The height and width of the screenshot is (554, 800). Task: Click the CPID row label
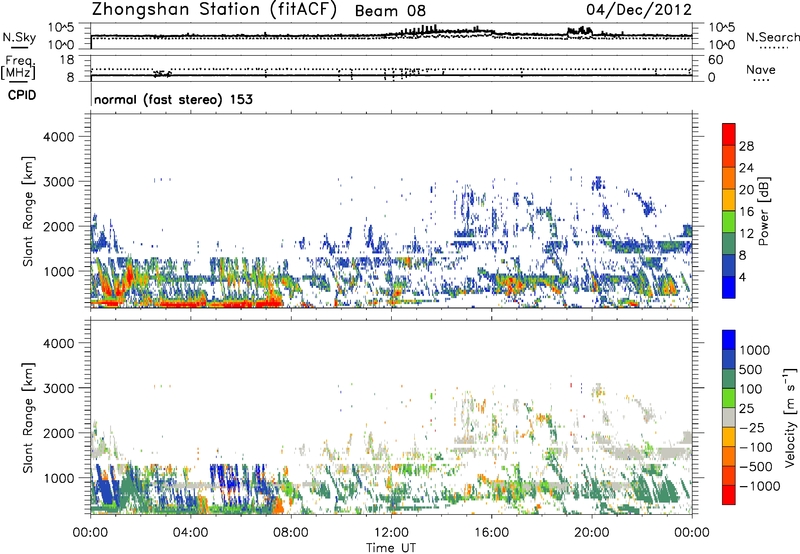(x=22, y=95)
